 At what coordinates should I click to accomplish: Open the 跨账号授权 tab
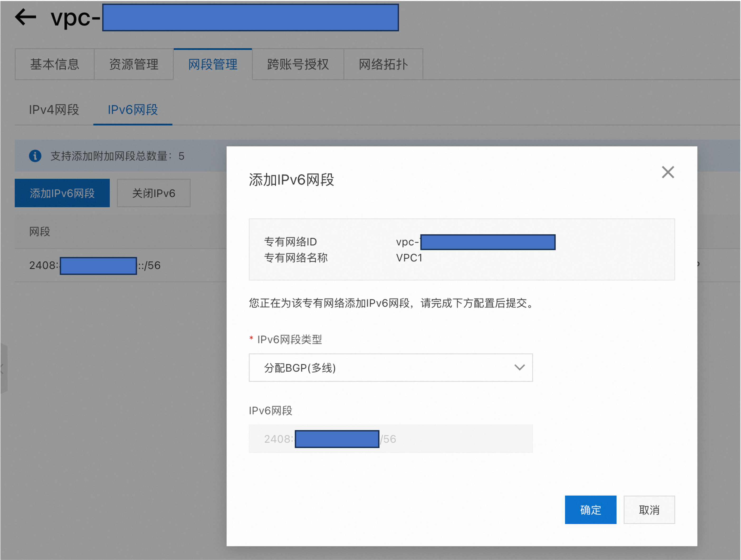pyautogui.click(x=298, y=64)
